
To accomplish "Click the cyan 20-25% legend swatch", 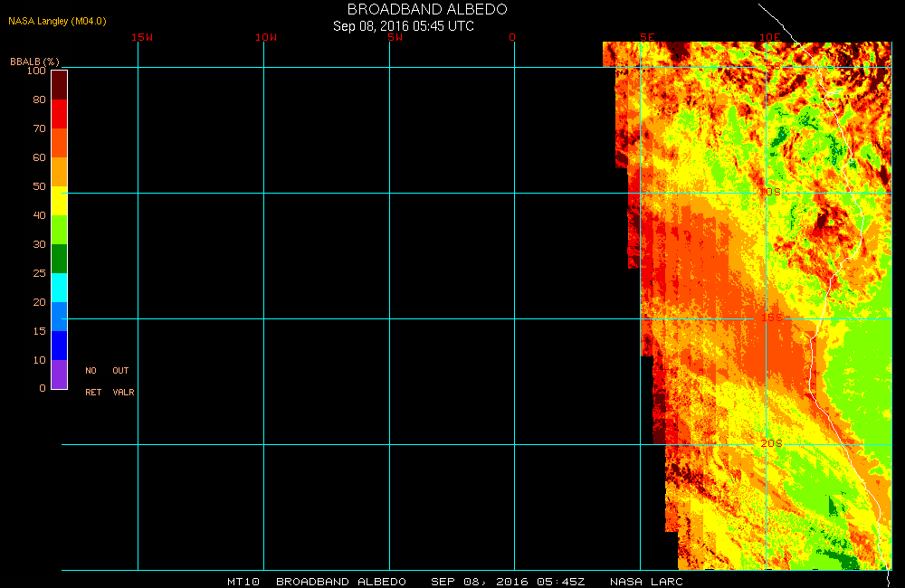I will 59,287.
